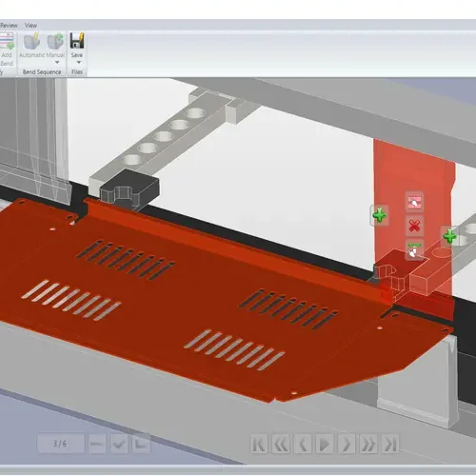
Task: Expand the Save dropdown arrow
Action: 78,62
